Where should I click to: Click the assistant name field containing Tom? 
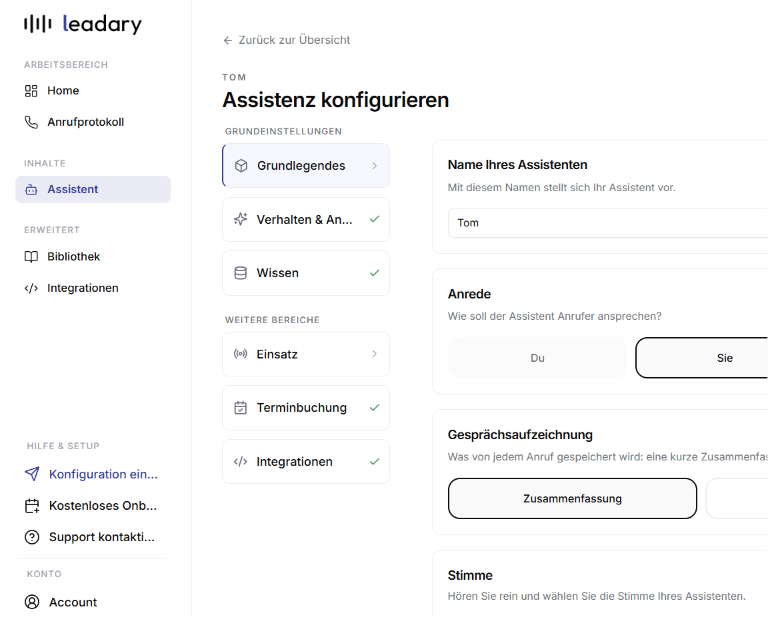coord(608,223)
